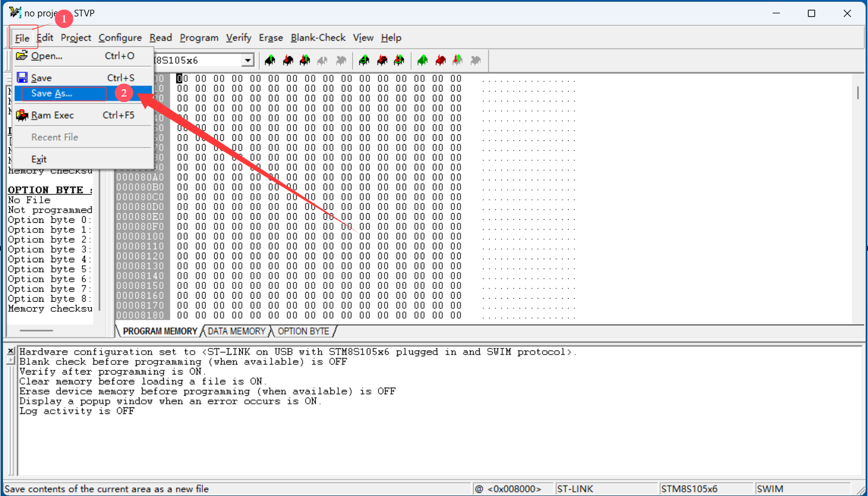Switch to the PROGRAM MEMORY tab
The height and width of the screenshot is (496, 868).
[x=160, y=331]
